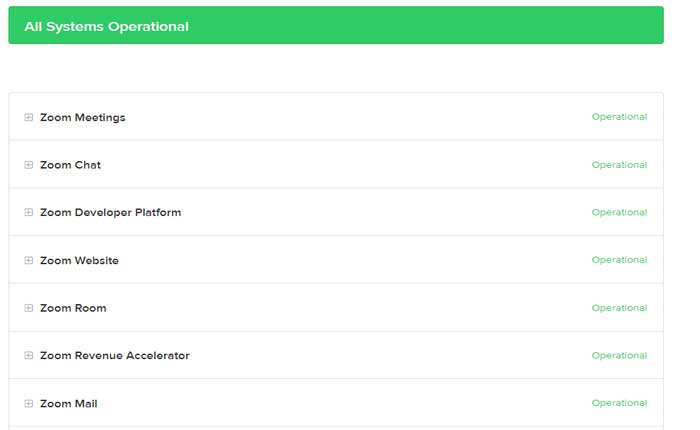Click the Zoom Website label text

click(x=79, y=261)
